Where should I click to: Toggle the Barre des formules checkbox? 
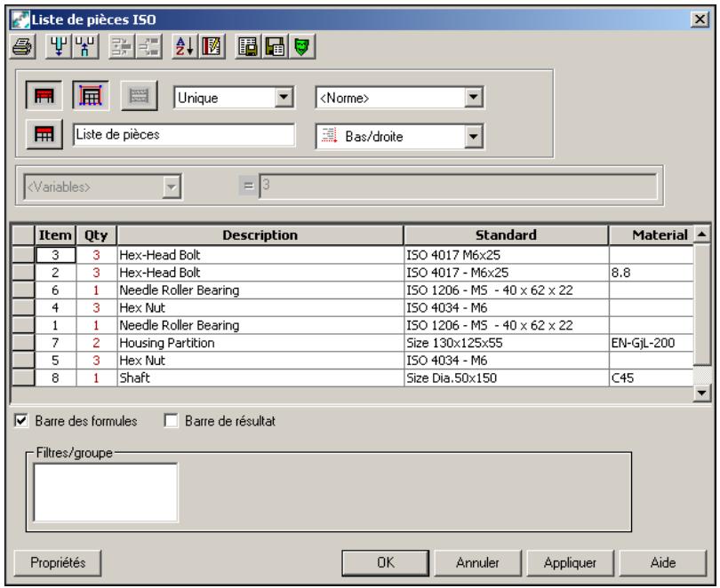pyautogui.click(x=21, y=420)
